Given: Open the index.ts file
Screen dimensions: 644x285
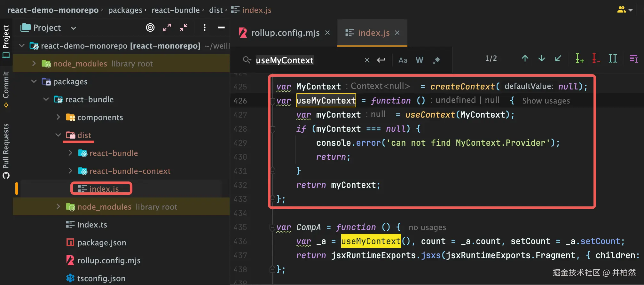Looking at the screenshot, I should (92, 225).
